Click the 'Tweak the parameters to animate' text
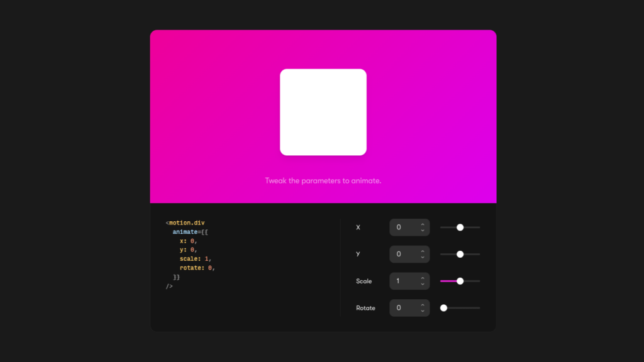This screenshot has height=362, width=644. click(323, 180)
